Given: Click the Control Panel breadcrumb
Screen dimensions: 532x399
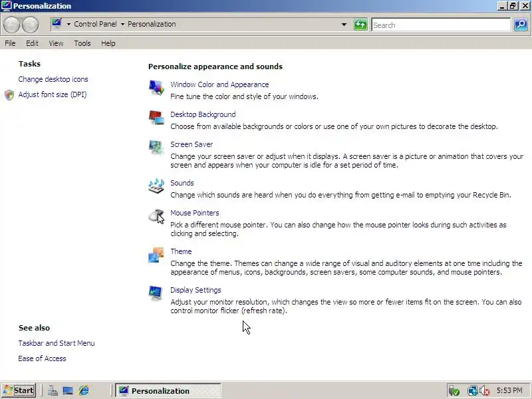Looking at the screenshot, I should coord(95,24).
